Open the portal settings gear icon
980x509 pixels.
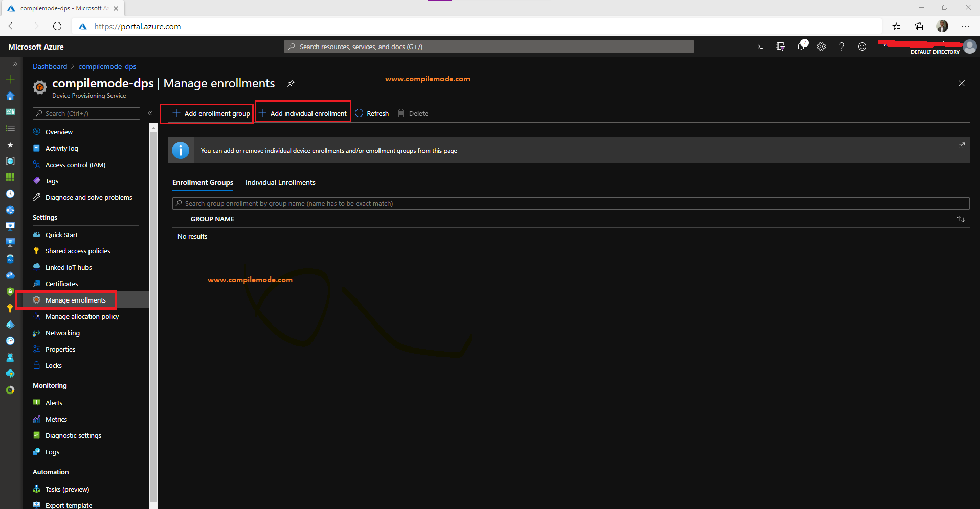click(821, 47)
